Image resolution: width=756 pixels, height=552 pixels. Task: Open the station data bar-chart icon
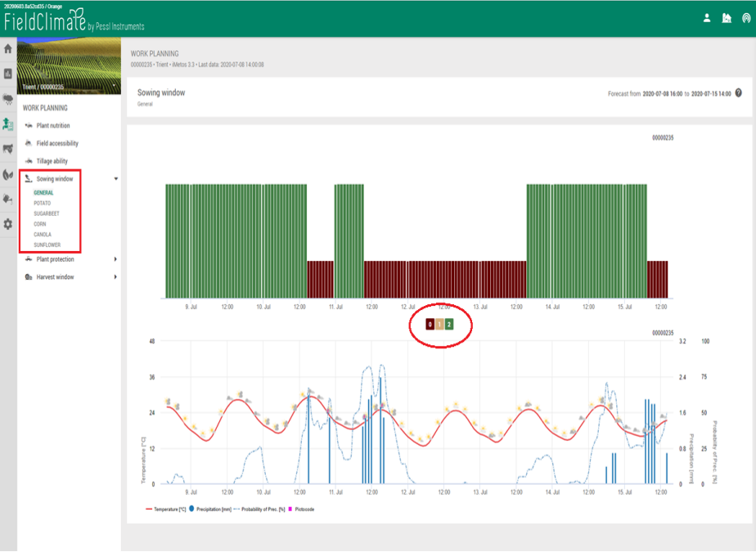8,74
